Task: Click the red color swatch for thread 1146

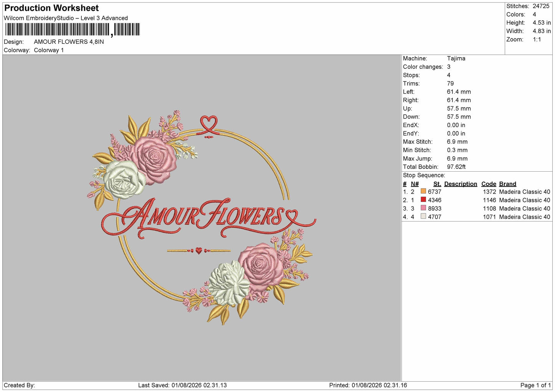Action: click(423, 200)
